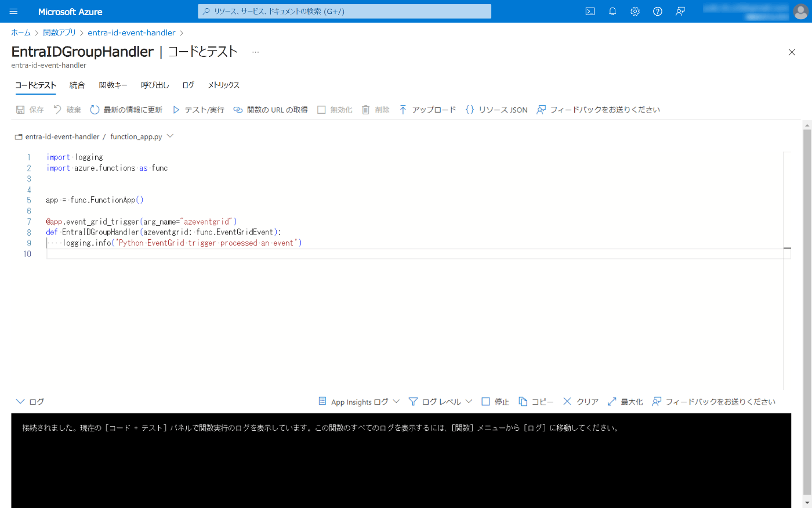Viewport: 812px width, 508px height.
Task: Go to entra-id-event-handler breadcrumb link
Action: [132, 33]
